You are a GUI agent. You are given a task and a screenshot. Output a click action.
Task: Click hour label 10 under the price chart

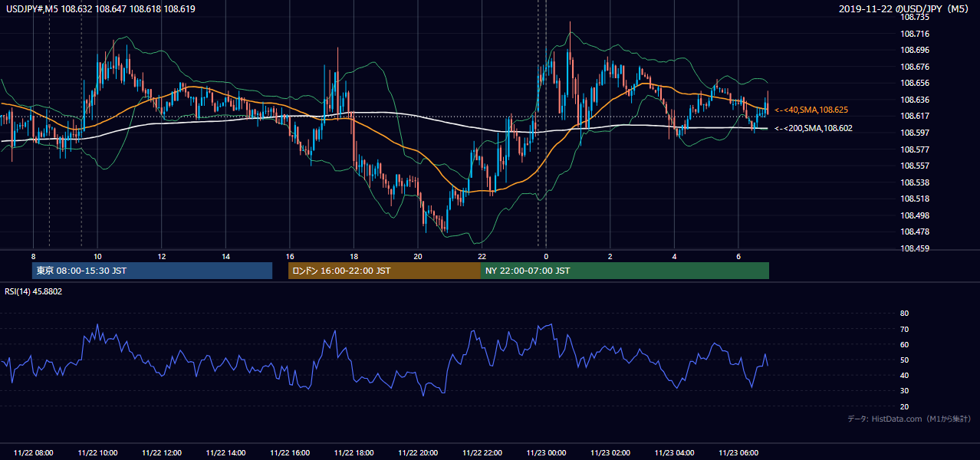tap(97, 256)
